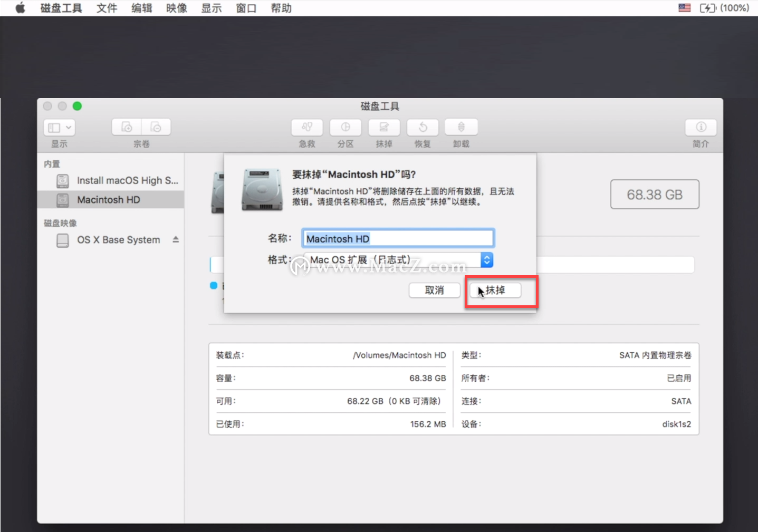
Task: Click the 68.38 GB capacity box
Action: pos(655,195)
